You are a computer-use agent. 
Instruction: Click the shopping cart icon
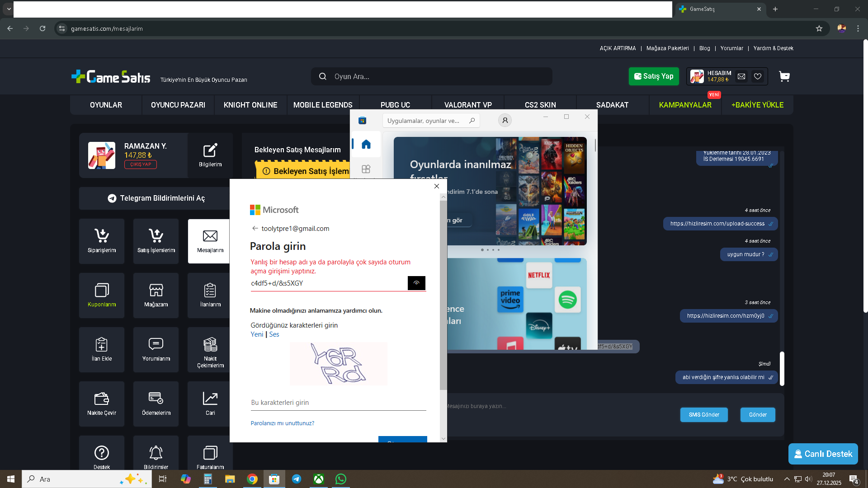pos(784,76)
